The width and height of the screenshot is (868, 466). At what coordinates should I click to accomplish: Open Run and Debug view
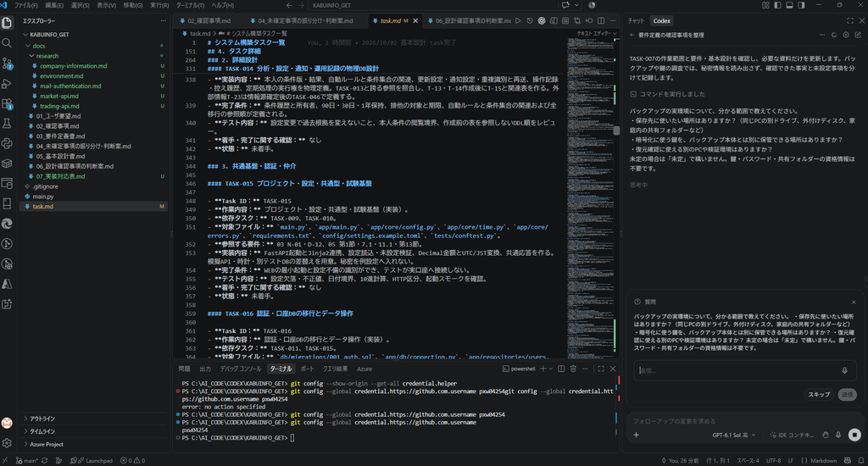pyautogui.click(x=7, y=84)
